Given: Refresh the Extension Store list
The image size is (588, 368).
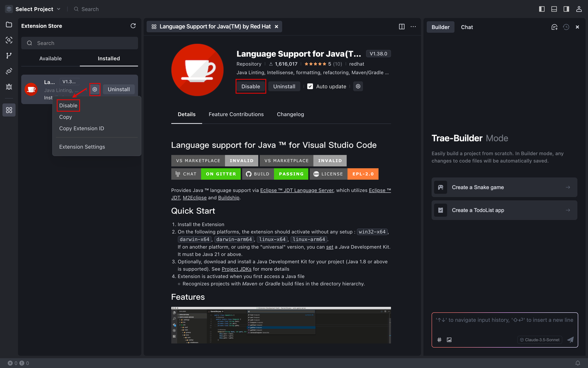Looking at the screenshot, I should 133,26.
